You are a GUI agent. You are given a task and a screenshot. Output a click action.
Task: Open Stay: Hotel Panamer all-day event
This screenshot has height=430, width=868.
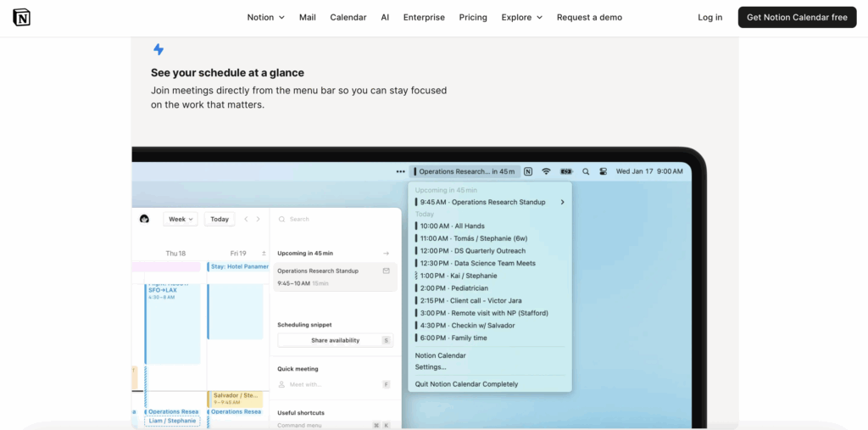pos(238,266)
